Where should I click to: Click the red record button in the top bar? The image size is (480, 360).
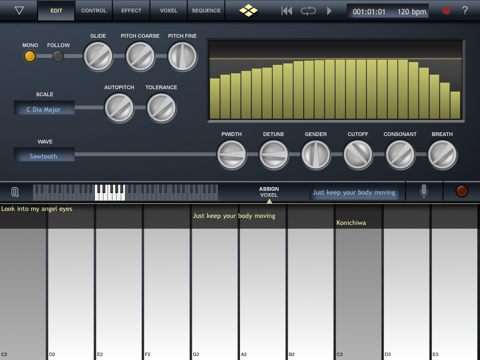[446, 11]
